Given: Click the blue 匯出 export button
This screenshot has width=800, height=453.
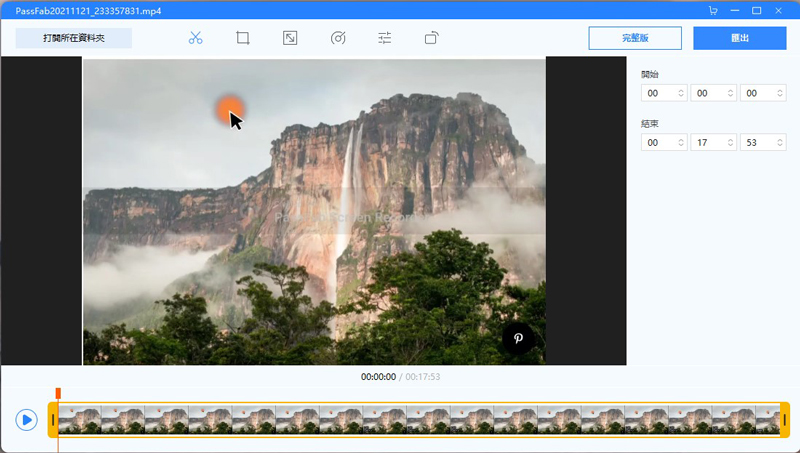Looking at the screenshot, I should (x=739, y=38).
